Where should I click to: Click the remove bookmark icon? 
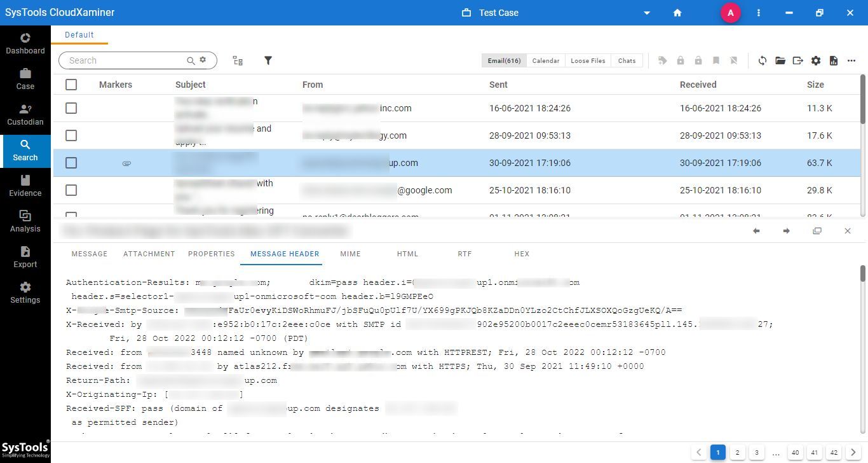click(x=734, y=60)
